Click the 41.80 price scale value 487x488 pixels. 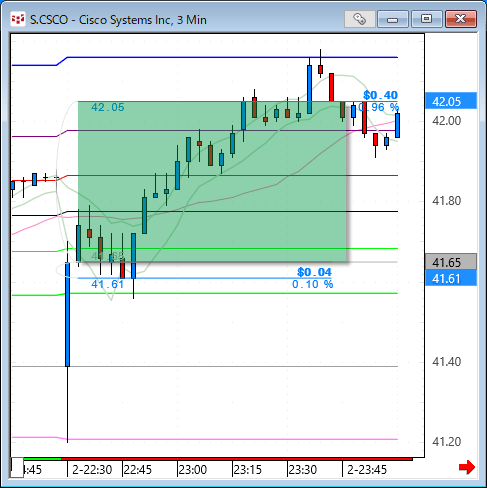pos(446,201)
